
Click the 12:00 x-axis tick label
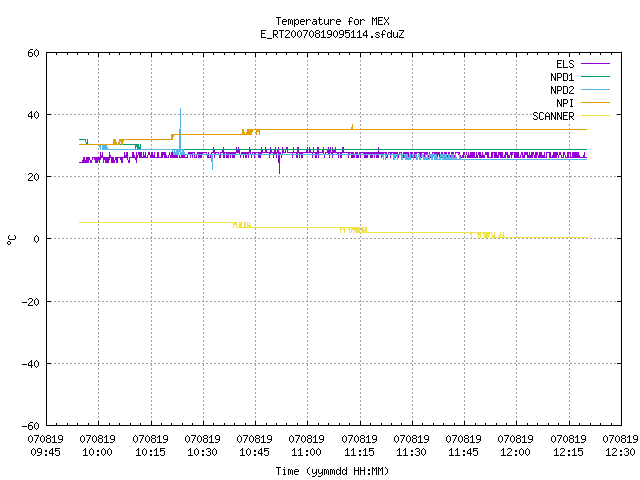[515, 452]
